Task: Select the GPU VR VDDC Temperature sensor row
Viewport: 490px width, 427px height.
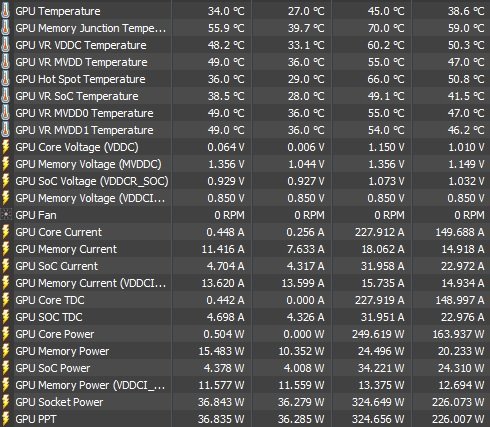Action: [245, 45]
